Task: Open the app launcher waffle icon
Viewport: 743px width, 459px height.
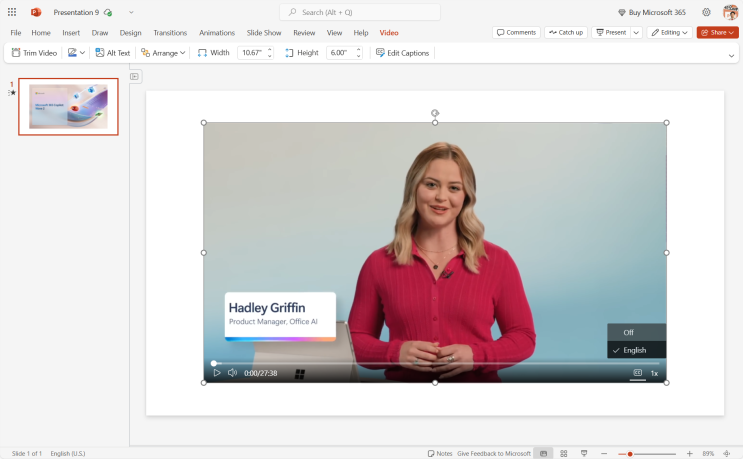Action: click(12, 12)
